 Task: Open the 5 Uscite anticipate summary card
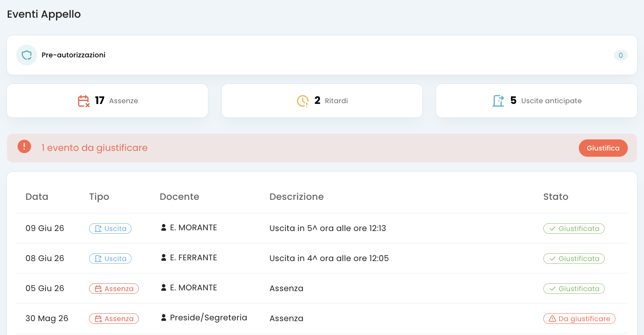[x=536, y=101]
